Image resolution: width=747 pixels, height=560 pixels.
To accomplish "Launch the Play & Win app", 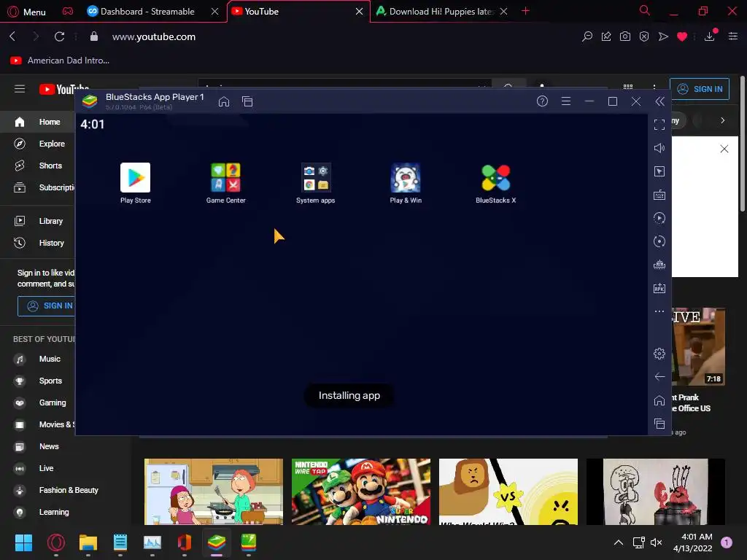I will point(406,183).
